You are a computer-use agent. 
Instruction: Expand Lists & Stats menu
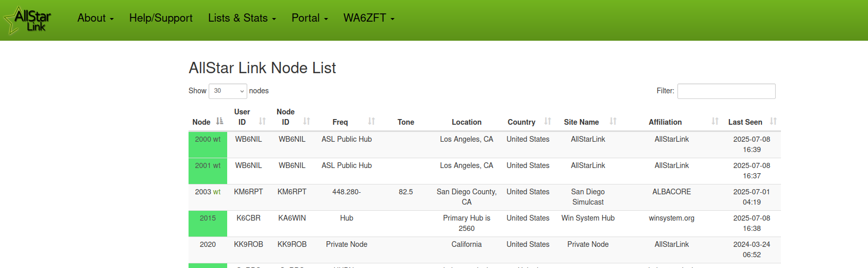coord(242,18)
